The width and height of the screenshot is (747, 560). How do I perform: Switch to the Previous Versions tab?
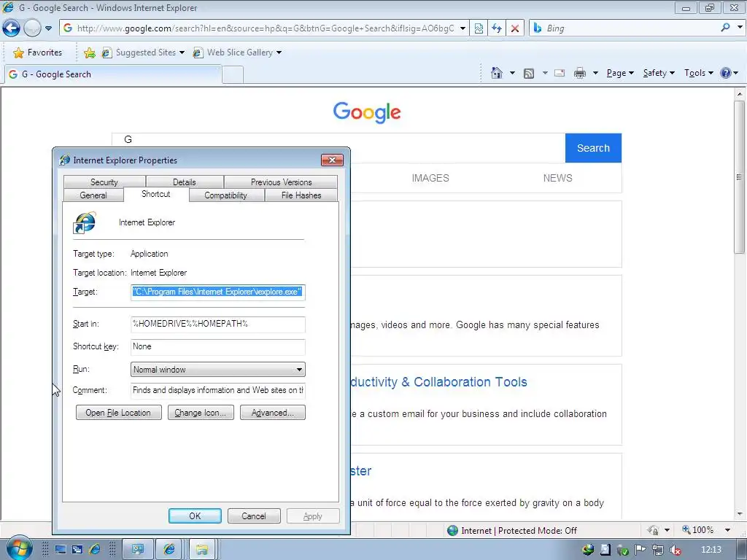281,182
